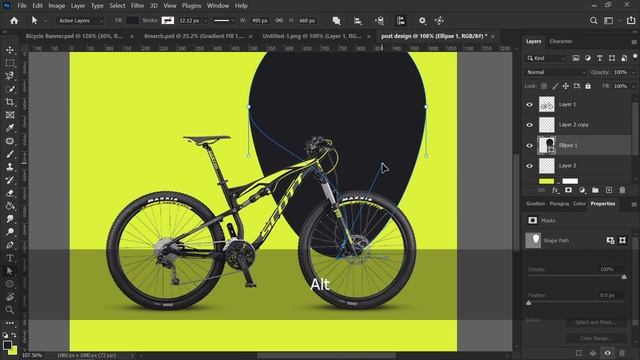This screenshot has height=360, width=640.
Task: Hide Layer 2 copy visibility eye
Action: pos(529,125)
